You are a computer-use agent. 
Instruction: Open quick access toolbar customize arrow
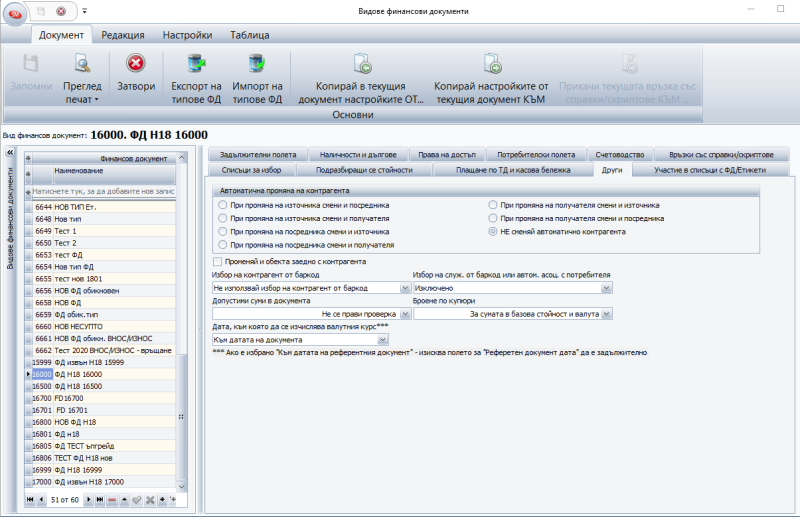(85, 11)
